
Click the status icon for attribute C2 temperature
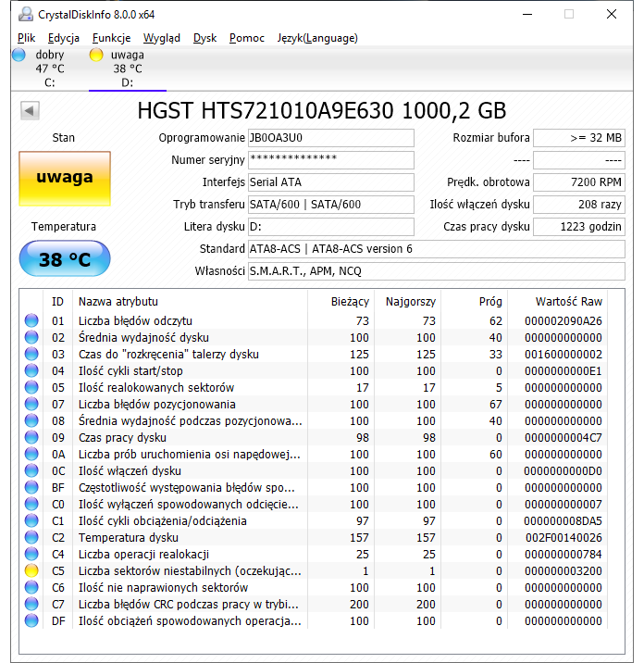[x=32, y=538]
